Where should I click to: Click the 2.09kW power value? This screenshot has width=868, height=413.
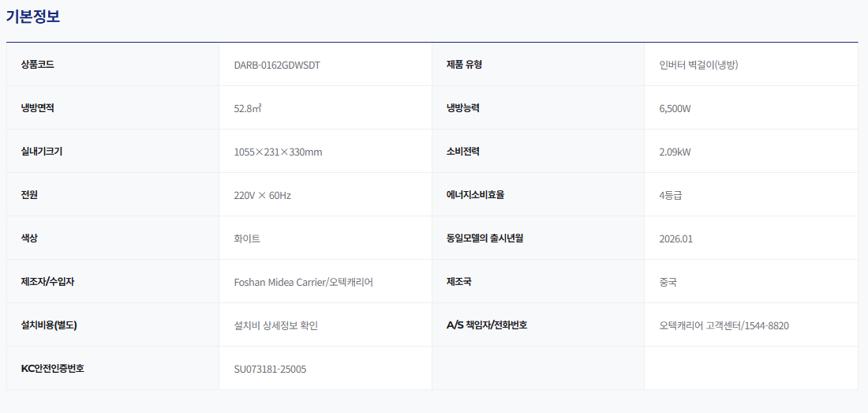[x=675, y=152]
